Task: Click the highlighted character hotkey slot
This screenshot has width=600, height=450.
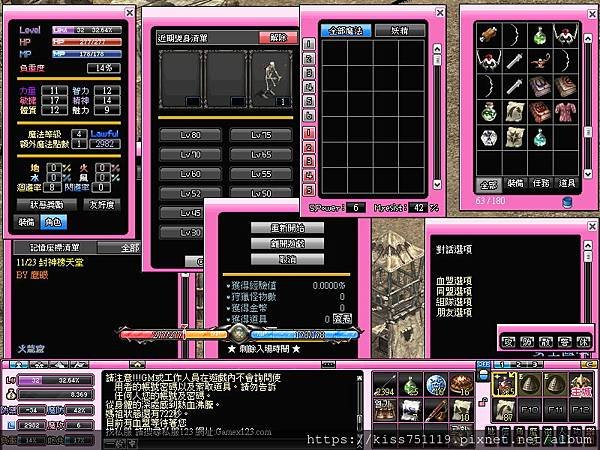Action: click(504, 385)
